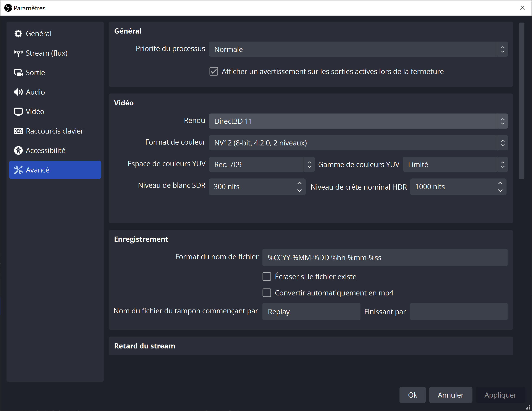
Task: Open Gamme de couleurs YUV dropdown
Action: pos(455,164)
